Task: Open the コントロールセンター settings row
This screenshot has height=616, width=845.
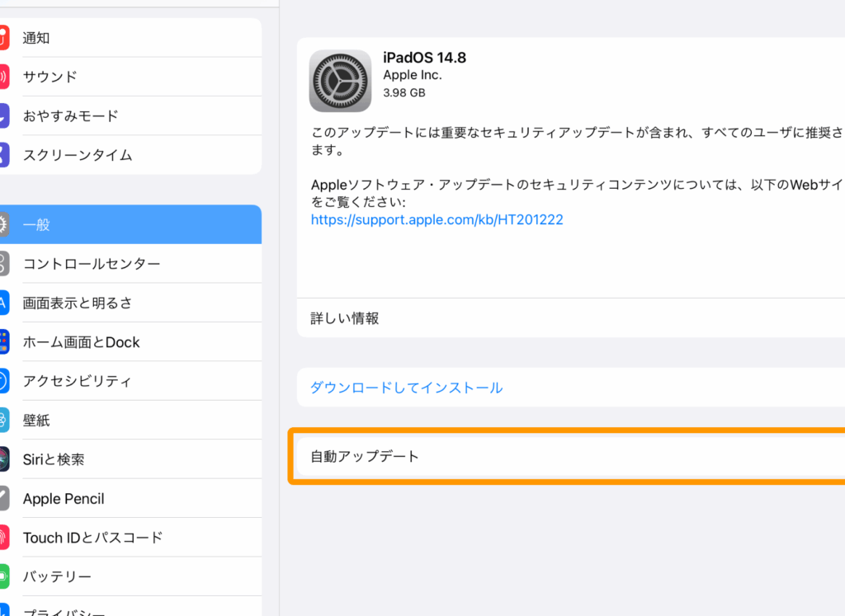Action: coord(131,264)
